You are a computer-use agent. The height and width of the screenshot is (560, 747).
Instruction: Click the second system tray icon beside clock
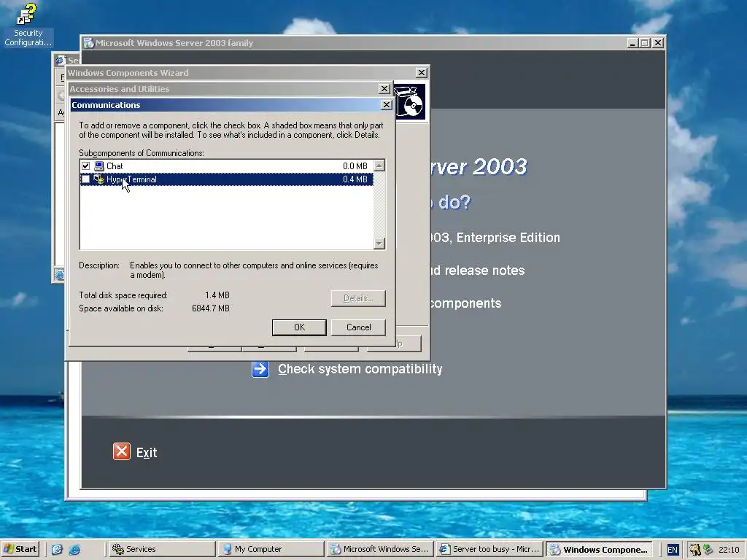point(708,550)
